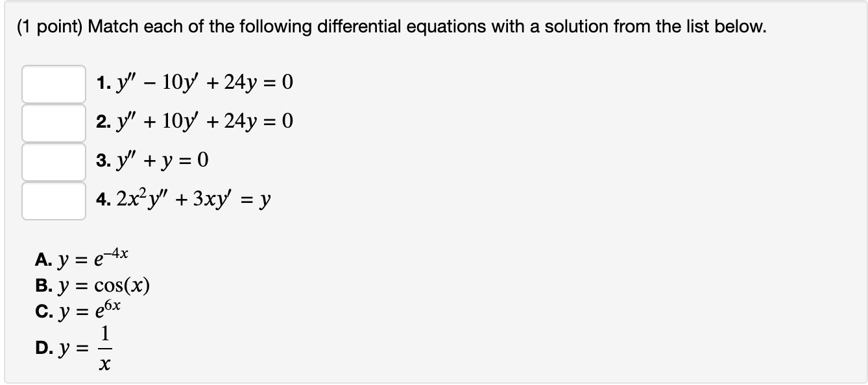Select the input field beside 2x²y'' + 3xy' = y

pos(53,201)
